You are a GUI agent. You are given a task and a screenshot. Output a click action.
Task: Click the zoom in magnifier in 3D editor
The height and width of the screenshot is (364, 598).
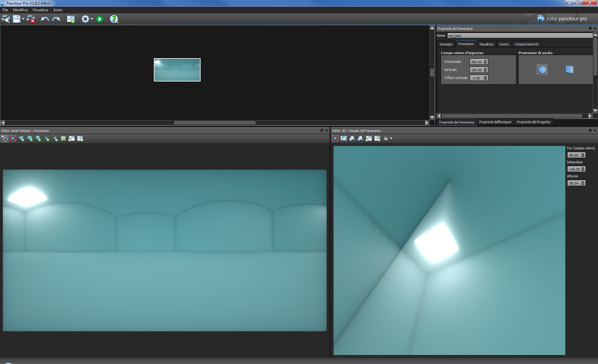point(352,139)
